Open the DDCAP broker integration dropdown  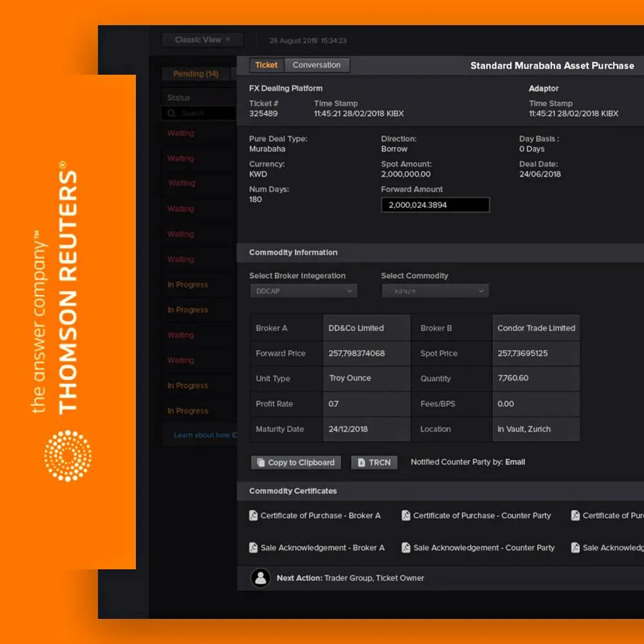coord(303,290)
